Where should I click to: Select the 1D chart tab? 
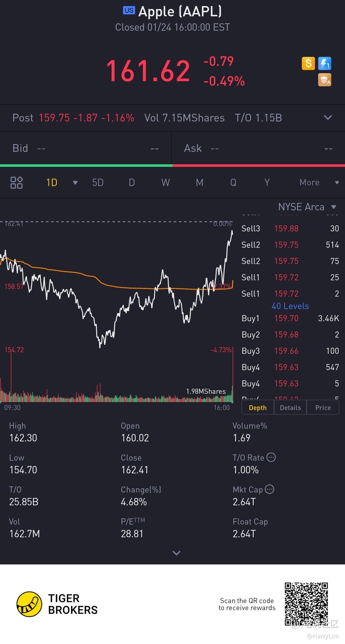pos(52,182)
